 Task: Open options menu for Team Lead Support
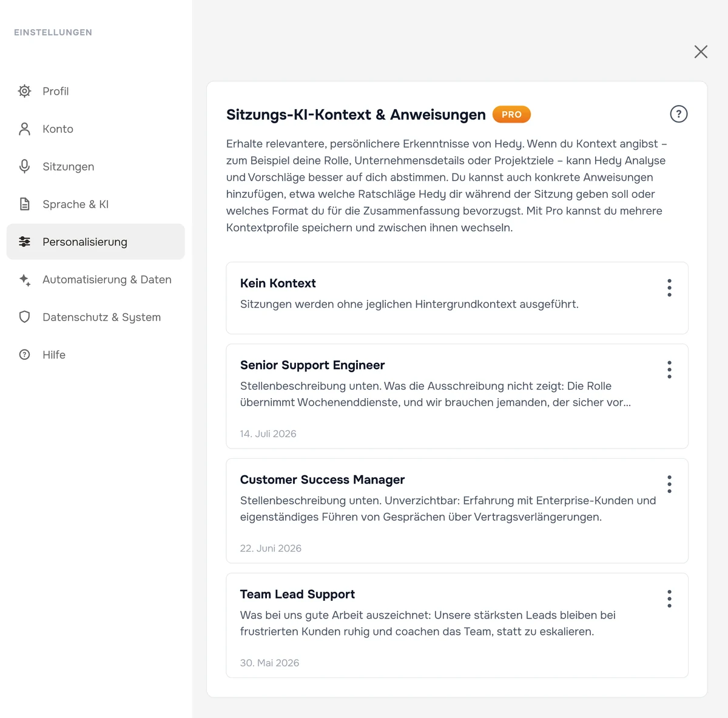[669, 599]
